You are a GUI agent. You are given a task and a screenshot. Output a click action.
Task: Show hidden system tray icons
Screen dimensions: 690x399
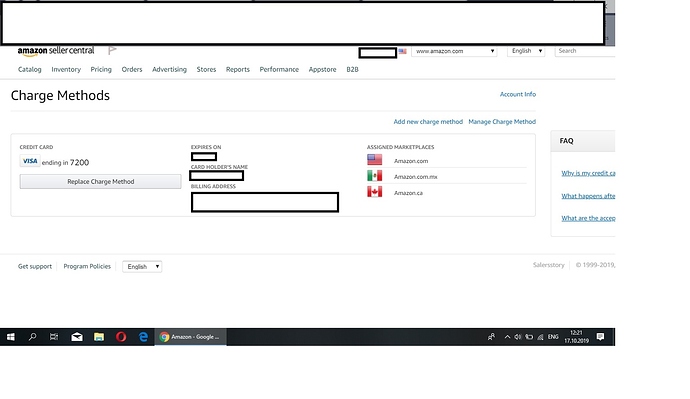[x=507, y=337]
